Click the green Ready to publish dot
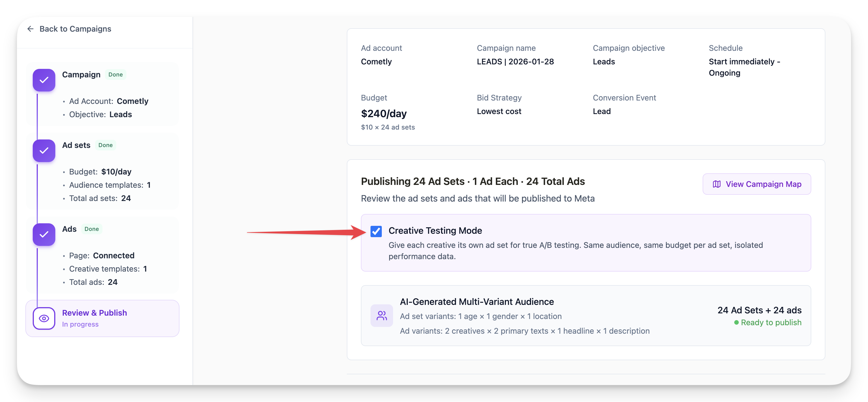Image resolution: width=868 pixels, height=402 pixels. [x=736, y=322]
